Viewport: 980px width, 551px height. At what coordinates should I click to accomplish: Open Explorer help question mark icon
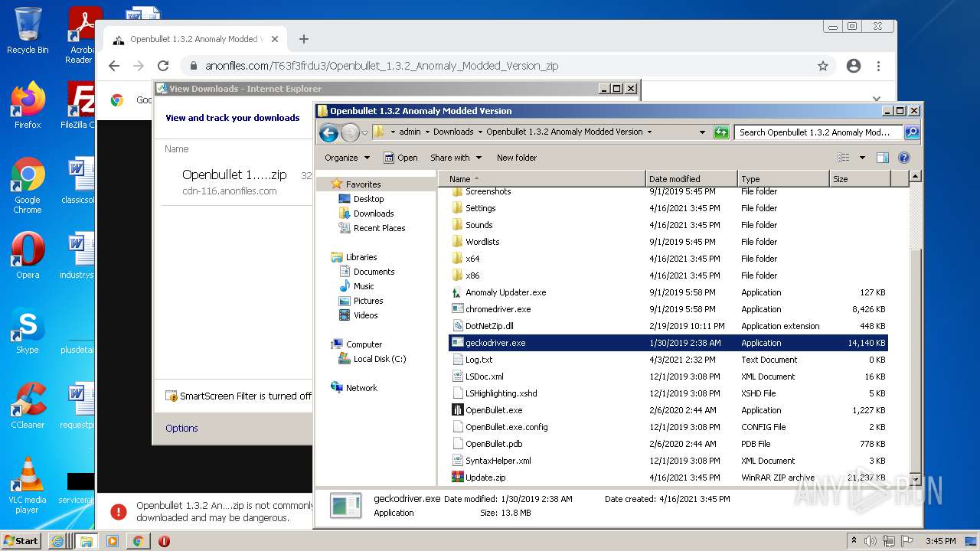click(903, 158)
